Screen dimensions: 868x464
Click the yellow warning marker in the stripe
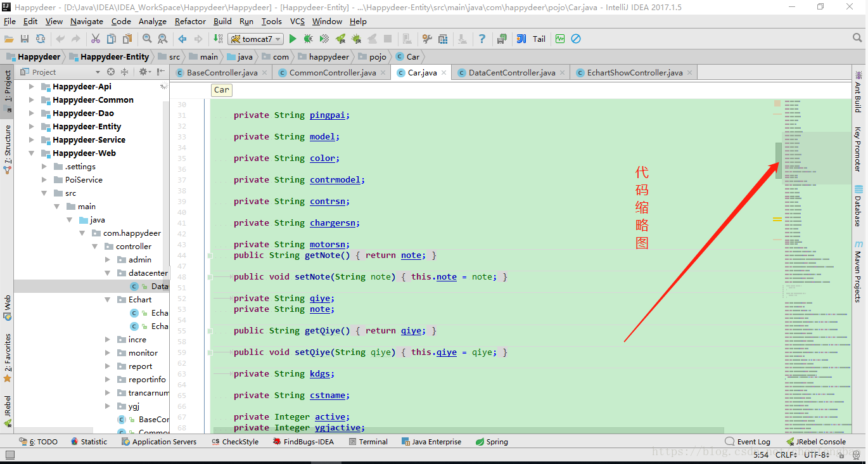(x=777, y=219)
